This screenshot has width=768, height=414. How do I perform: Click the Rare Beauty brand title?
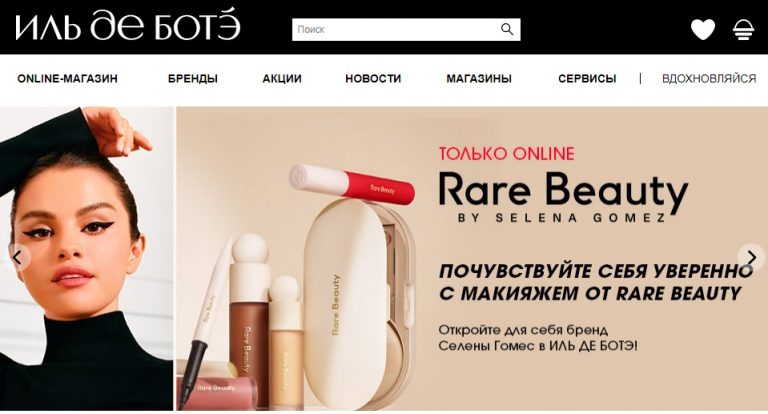point(563,191)
